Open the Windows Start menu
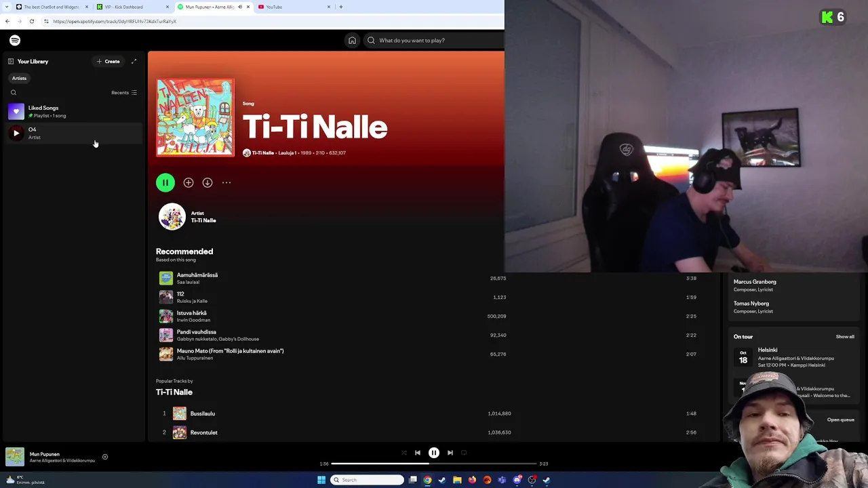This screenshot has width=868, height=488. tap(321, 480)
